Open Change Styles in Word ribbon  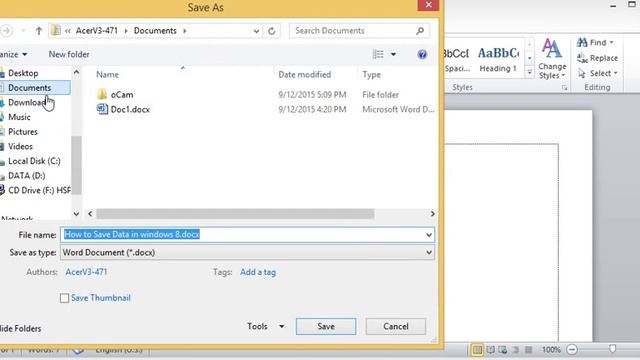[552, 59]
